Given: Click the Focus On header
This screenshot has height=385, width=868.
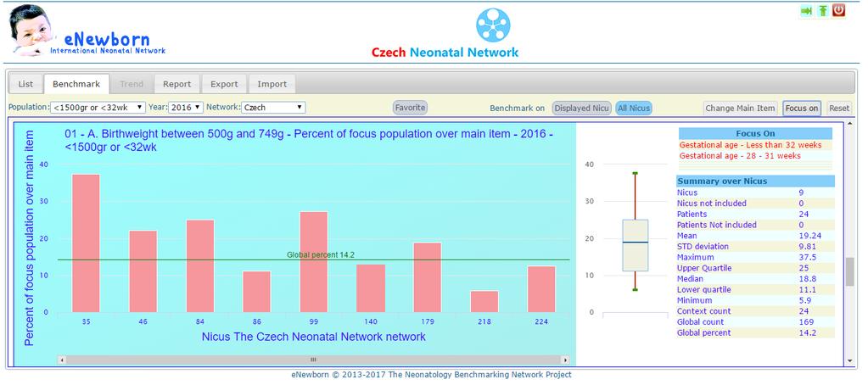Looking at the screenshot, I should (755, 133).
